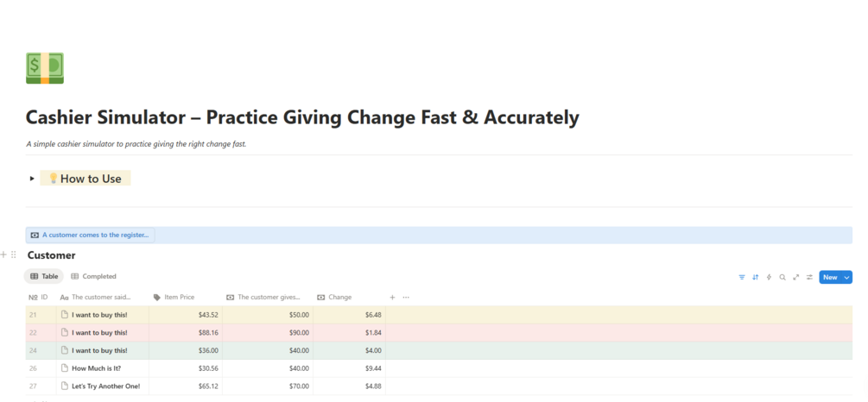This screenshot has height=402, width=868.
Task: Click the drag handle beside Customer heading
Action: pos(14,255)
